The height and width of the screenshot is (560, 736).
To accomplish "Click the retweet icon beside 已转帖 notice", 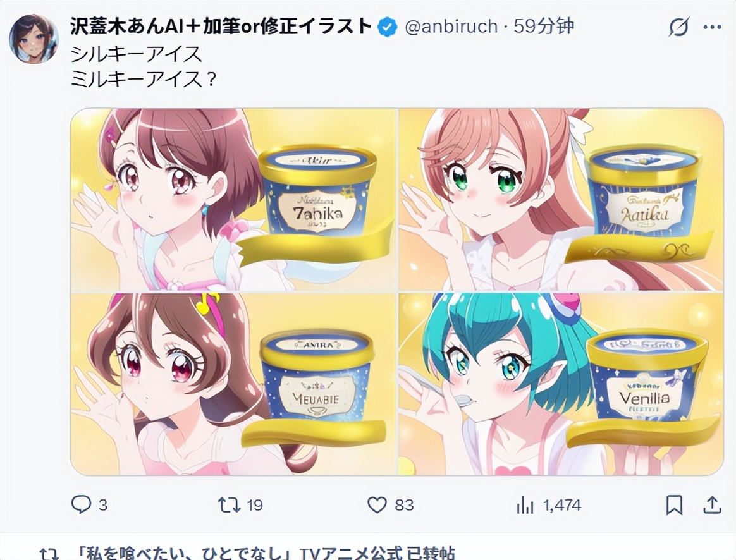I will (x=49, y=554).
